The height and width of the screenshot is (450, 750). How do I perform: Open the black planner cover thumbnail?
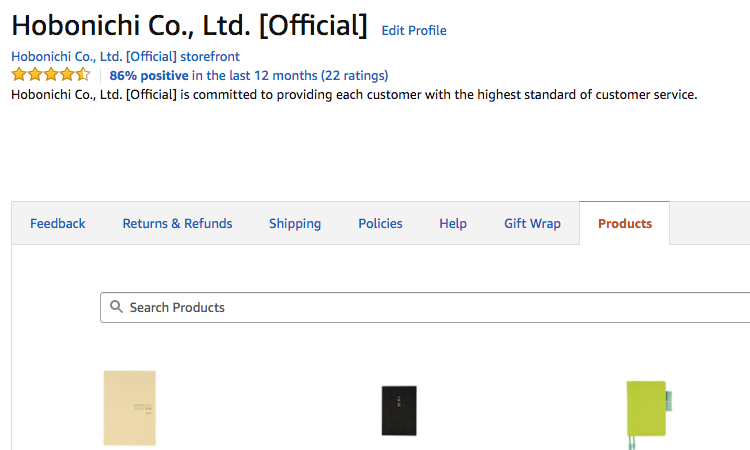399,410
